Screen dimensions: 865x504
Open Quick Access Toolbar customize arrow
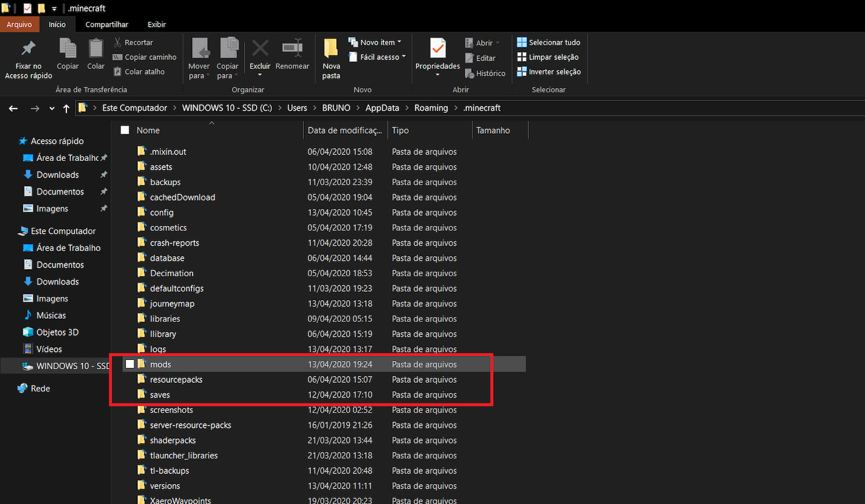pyautogui.click(x=54, y=9)
